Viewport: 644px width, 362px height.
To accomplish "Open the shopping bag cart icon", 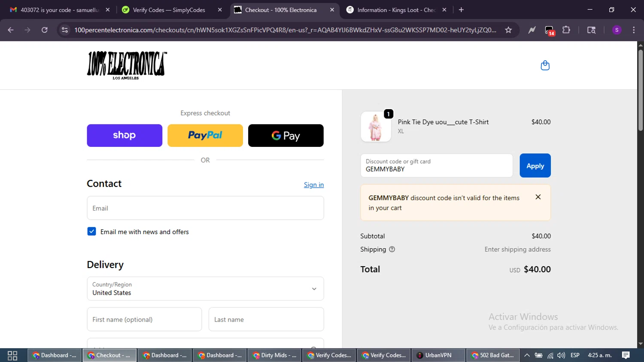I will pyautogui.click(x=545, y=65).
